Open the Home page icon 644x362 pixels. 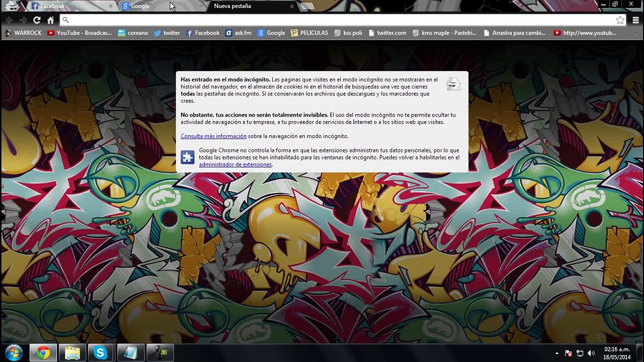[x=50, y=20]
